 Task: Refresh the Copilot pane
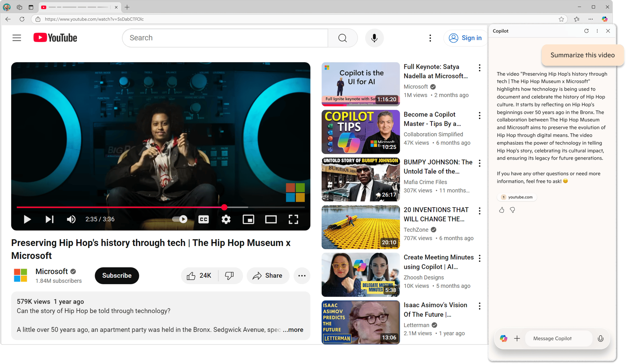click(586, 31)
